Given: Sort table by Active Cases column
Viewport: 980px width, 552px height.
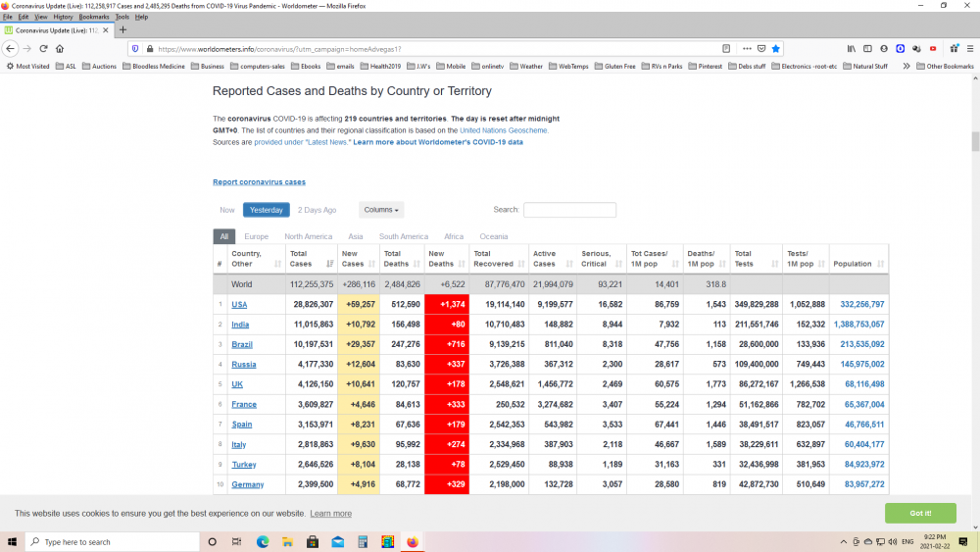Looking at the screenshot, I should coord(553,259).
